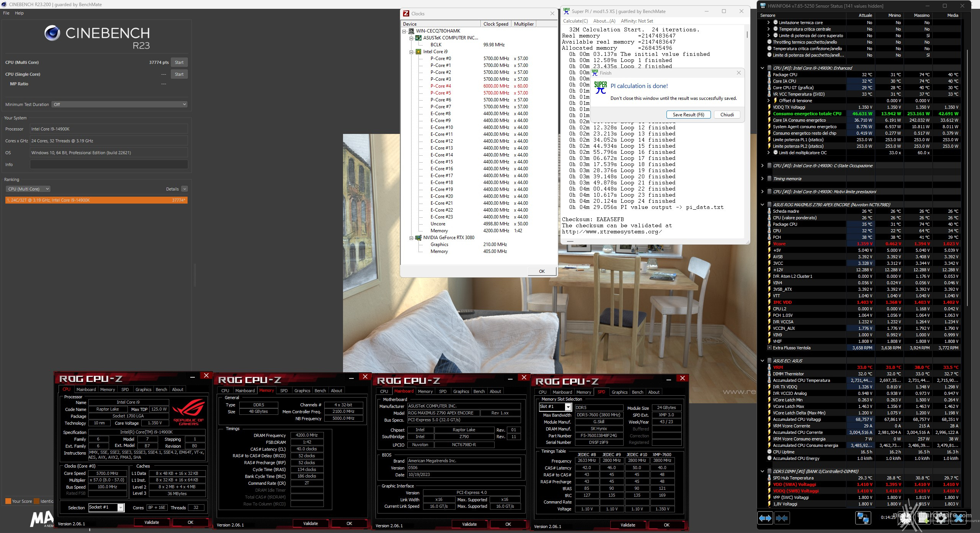Image resolution: width=980 pixels, height=533 pixels.
Task: Click the WIN-CECQ78OHAMK computer icon
Action: [x=411, y=31]
